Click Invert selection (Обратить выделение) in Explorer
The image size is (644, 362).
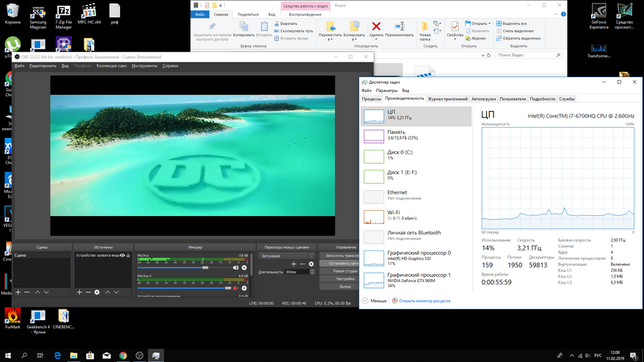point(518,38)
